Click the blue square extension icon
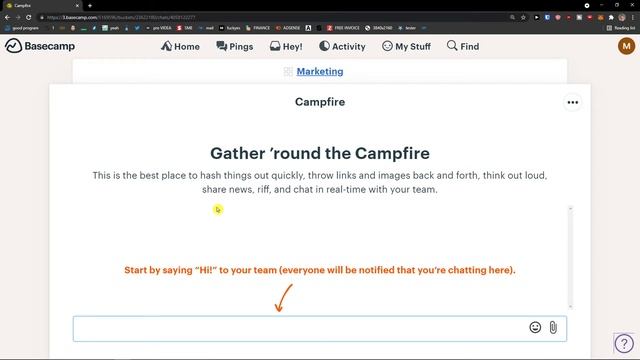 pos(547,17)
